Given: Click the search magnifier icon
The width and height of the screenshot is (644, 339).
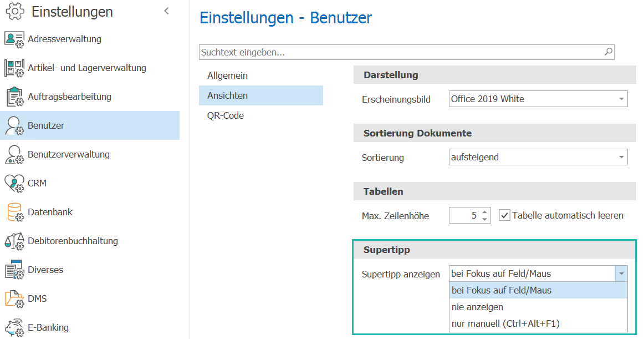Looking at the screenshot, I should 609,52.
